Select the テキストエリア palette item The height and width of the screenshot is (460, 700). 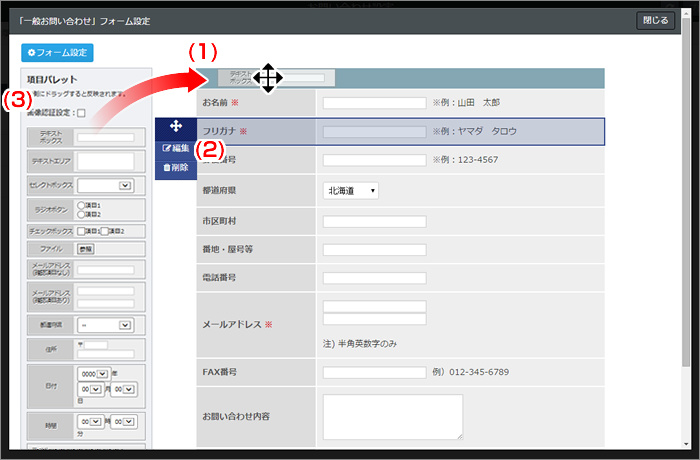(86, 161)
